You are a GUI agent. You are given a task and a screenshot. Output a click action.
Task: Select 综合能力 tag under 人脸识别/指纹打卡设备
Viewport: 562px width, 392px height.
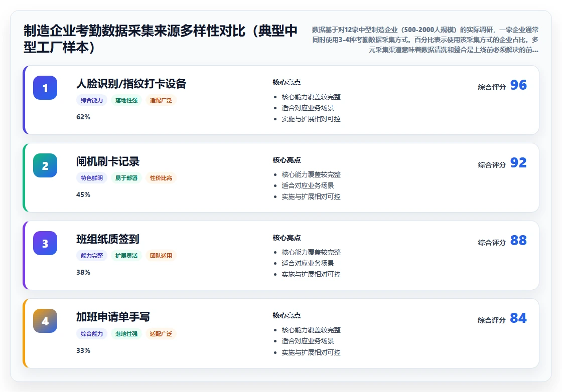coord(92,100)
